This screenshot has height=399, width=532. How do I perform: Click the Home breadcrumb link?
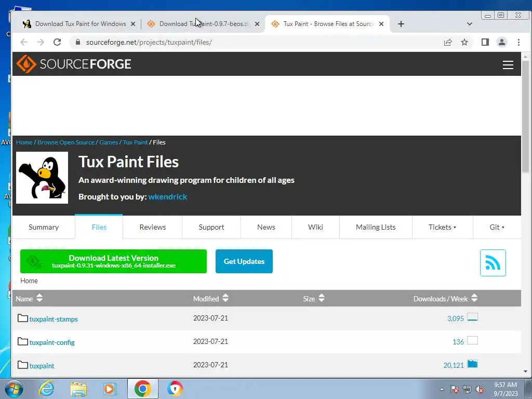pyautogui.click(x=24, y=142)
